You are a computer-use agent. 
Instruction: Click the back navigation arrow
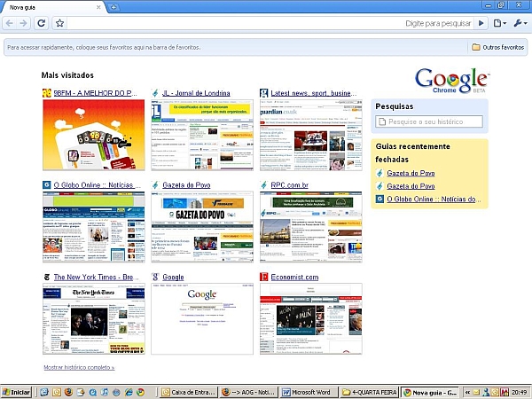click(11, 23)
